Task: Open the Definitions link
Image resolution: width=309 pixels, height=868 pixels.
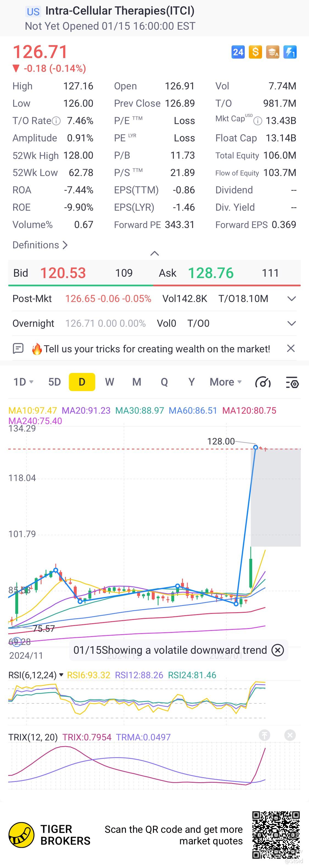Action: 40,245
